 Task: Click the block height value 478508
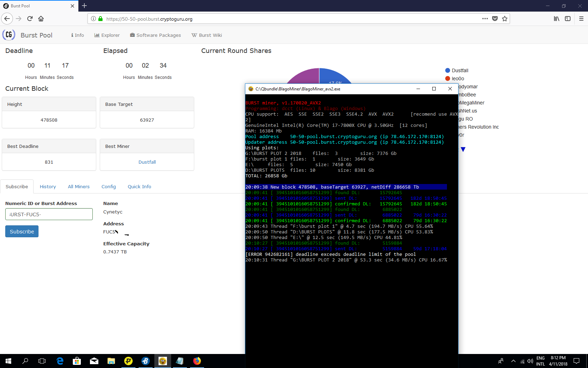[49, 120]
